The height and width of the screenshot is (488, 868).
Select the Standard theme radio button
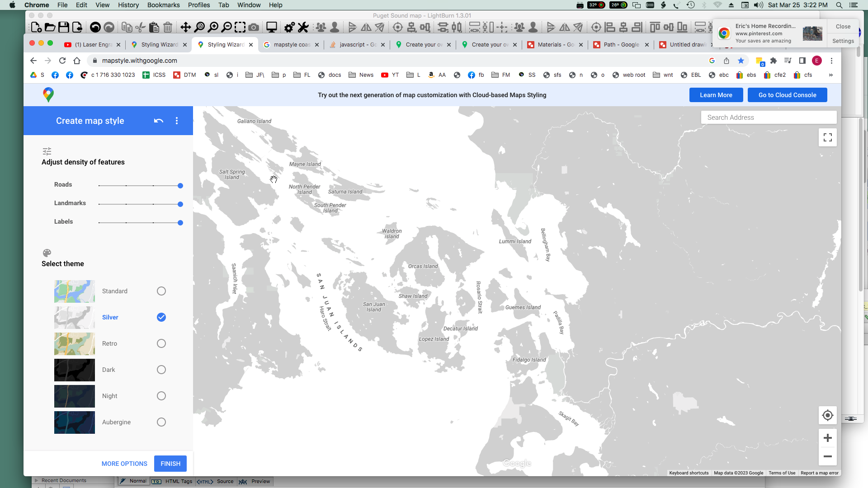pyautogui.click(x=161, y=291)
